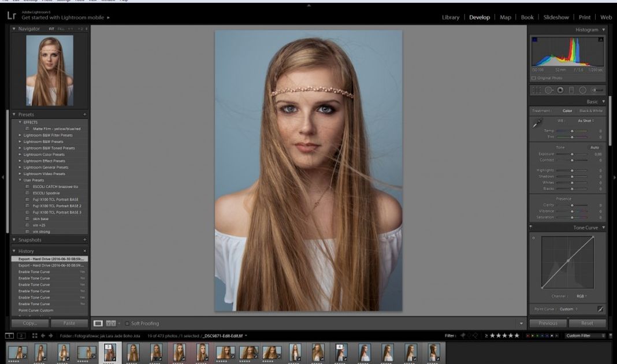This screenshot has height=364, width=617.
Task: Open the Slideshow module
Action: [x=556, y=17]
